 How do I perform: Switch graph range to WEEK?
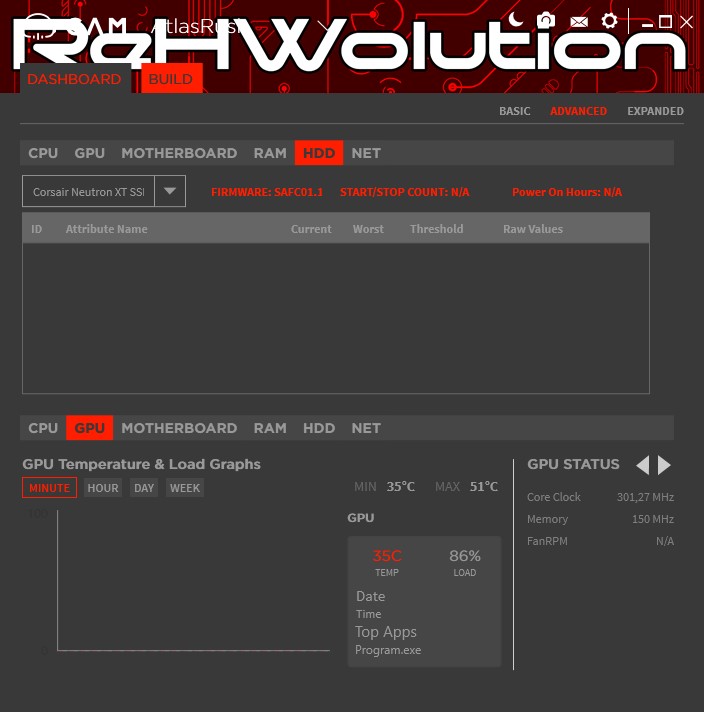185,488
